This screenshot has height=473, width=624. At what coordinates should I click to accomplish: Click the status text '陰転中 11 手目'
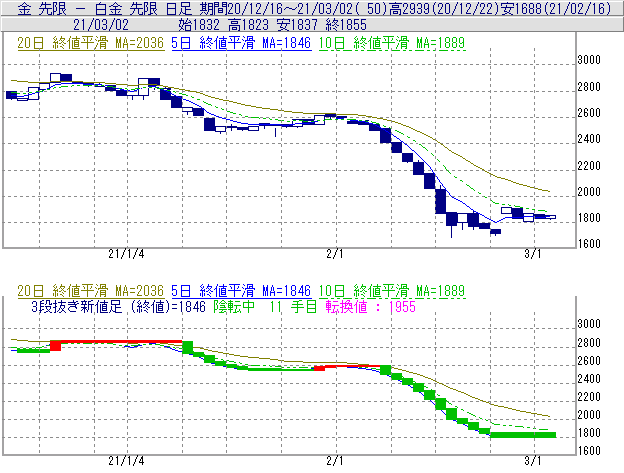(x=265, y=307)
